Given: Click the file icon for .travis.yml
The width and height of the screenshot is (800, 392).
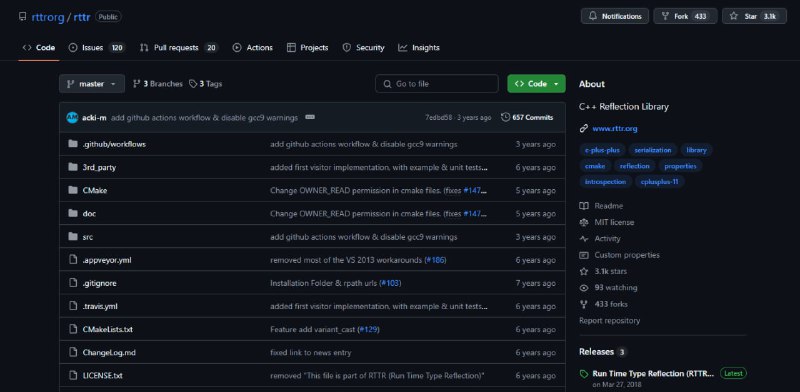Looking at the screenshot, I should pyautogui.click(x=73, y=306).
